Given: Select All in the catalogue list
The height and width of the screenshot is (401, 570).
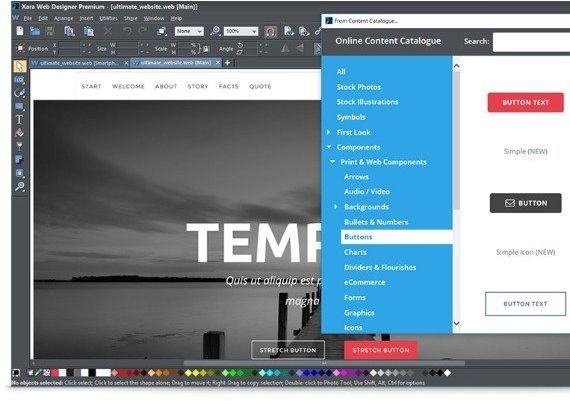Looking at the screenshot, I should [x=341, y=72].
